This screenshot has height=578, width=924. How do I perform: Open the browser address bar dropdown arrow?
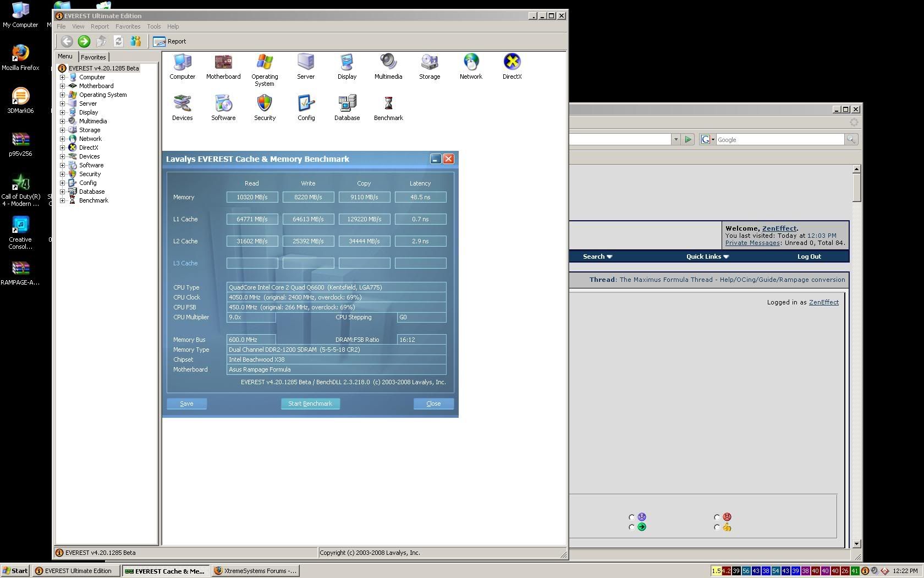pos(676,140)
